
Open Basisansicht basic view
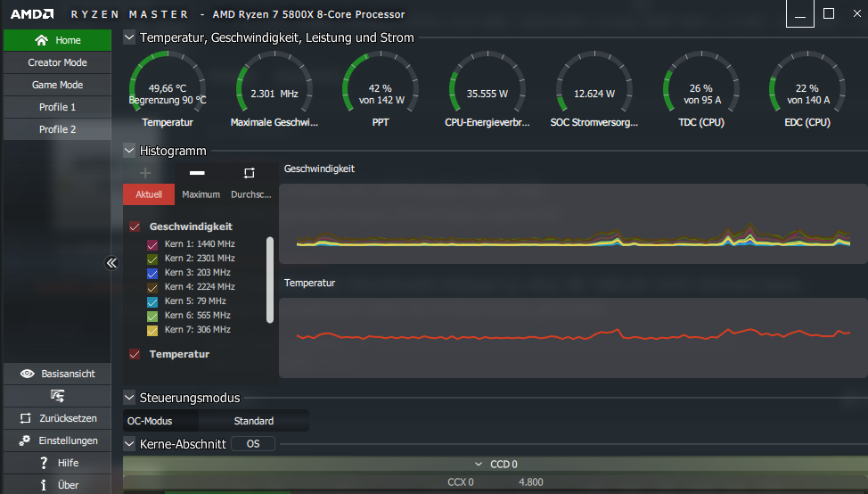(x=57, y=374)
